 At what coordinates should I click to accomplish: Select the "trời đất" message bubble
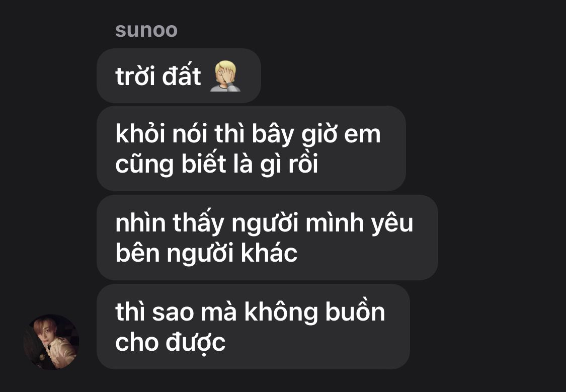[x=179, y=76]
